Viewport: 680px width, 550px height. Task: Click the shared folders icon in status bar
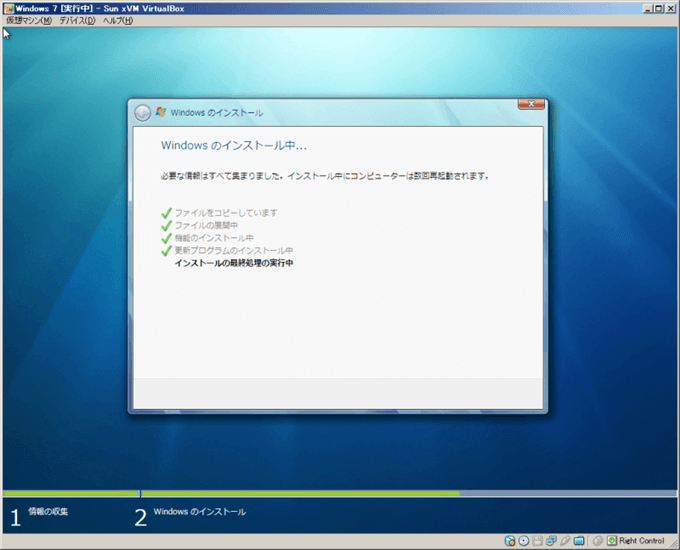pos(578,541)
